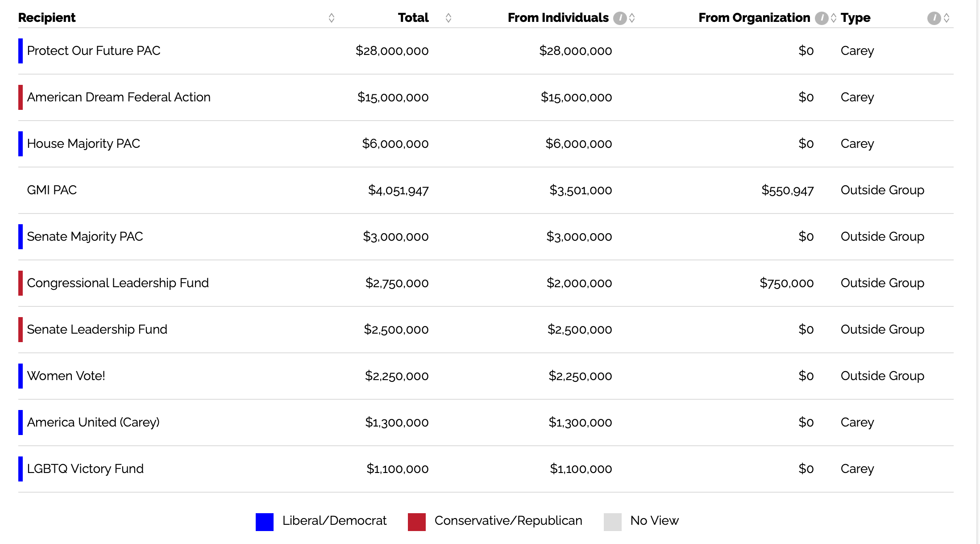Click the Recipient column header

pyautogui.click(x=47, y=18)
